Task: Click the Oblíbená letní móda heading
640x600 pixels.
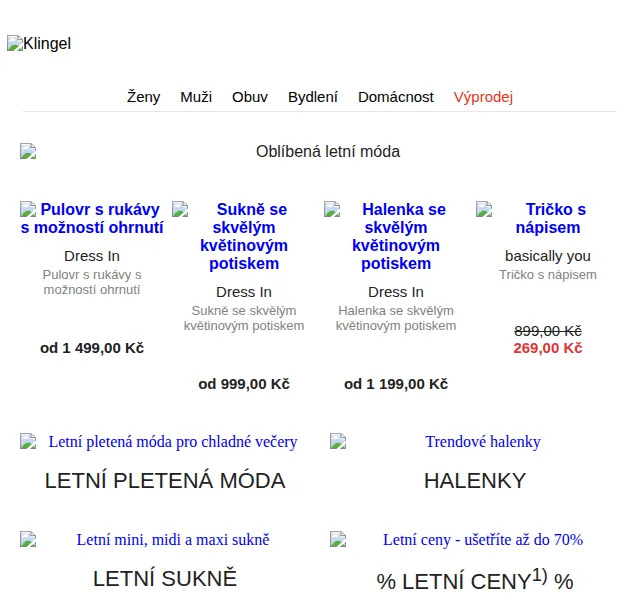Action: pos(328,151)
